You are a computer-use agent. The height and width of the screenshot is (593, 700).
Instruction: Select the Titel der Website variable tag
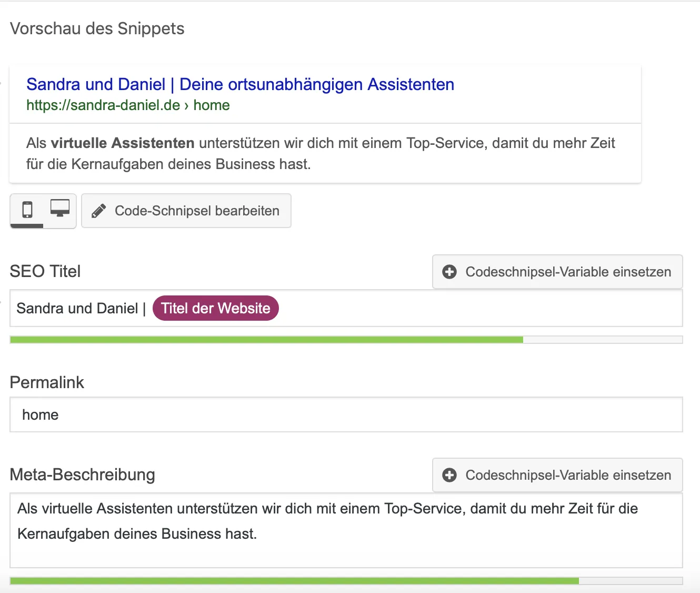pyautogui.click(x=216, y=308)
